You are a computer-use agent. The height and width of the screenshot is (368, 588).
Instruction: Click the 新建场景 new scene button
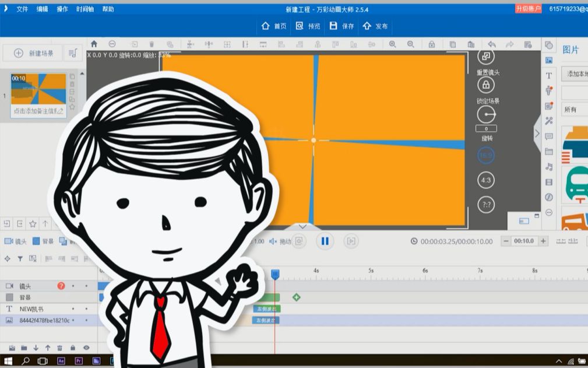pos(33,53)
